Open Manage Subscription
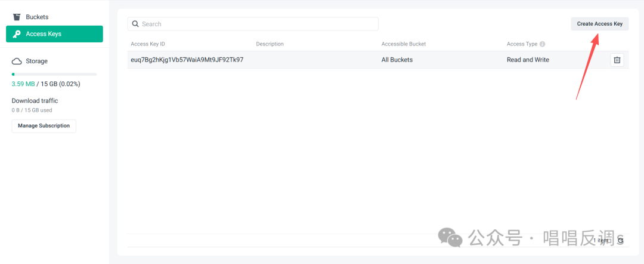 click(x=44, y=126)
